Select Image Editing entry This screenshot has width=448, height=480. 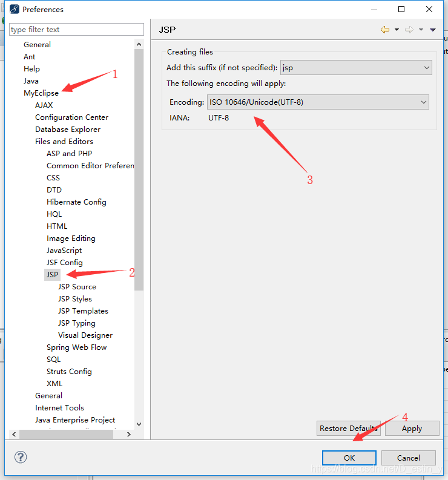coord(71,238)
